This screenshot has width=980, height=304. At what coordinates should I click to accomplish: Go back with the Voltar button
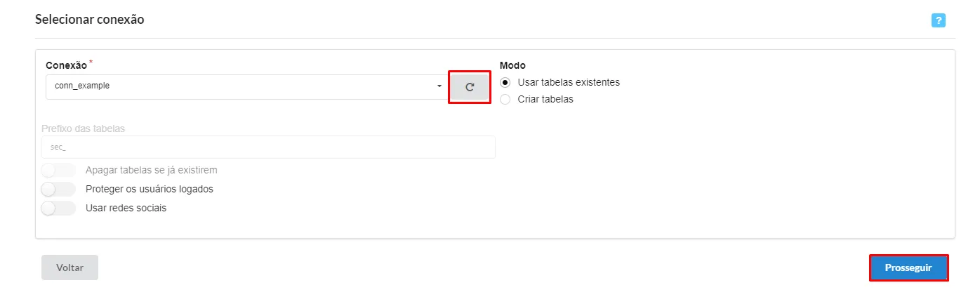click(x=69, y=267)
